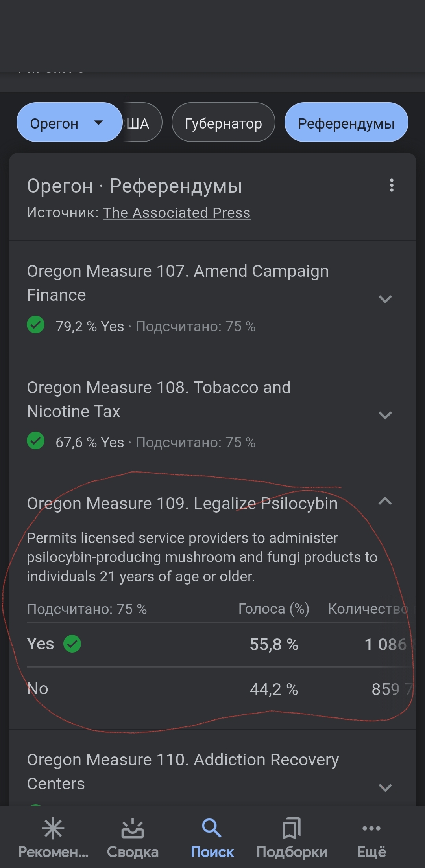This screenshot has height=868, width=425.
Task: Select the partially hidden США chip
Action: (141, 123)
